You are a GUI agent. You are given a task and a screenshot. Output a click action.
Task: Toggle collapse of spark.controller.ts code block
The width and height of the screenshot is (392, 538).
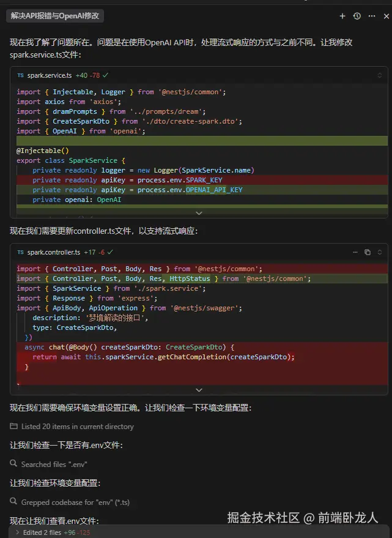380,252
